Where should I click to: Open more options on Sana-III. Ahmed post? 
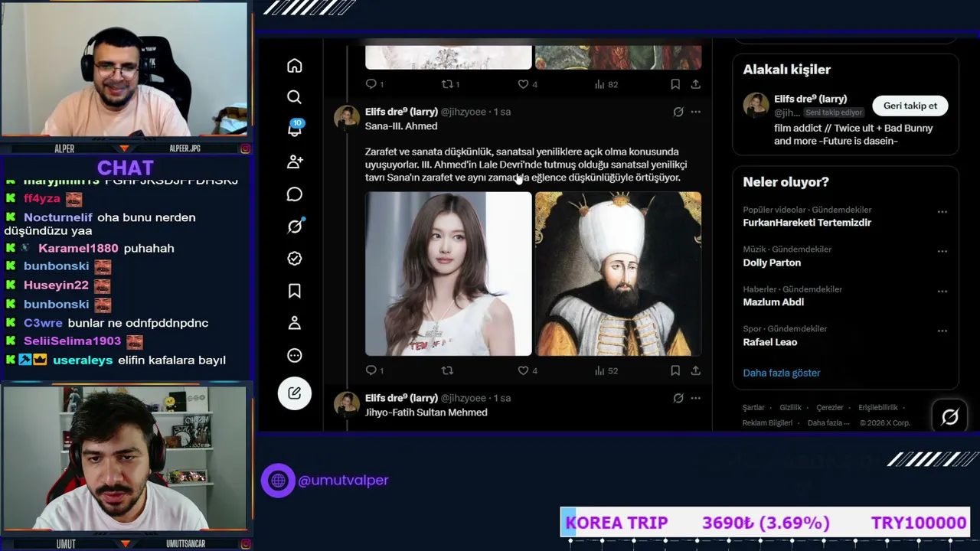695,112
